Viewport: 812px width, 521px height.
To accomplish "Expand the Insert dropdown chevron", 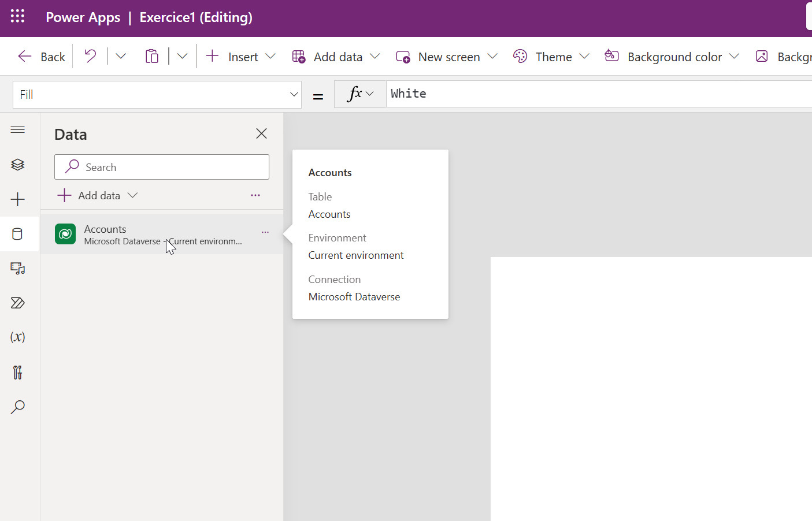I will pos(270,56).
